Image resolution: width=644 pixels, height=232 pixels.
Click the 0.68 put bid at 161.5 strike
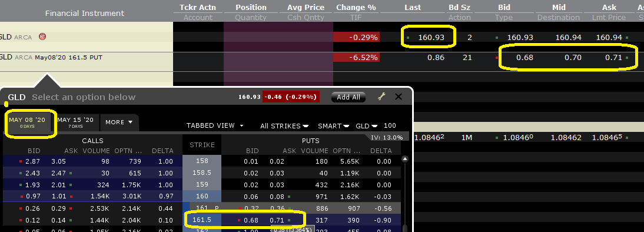click(x=251, y=220)
